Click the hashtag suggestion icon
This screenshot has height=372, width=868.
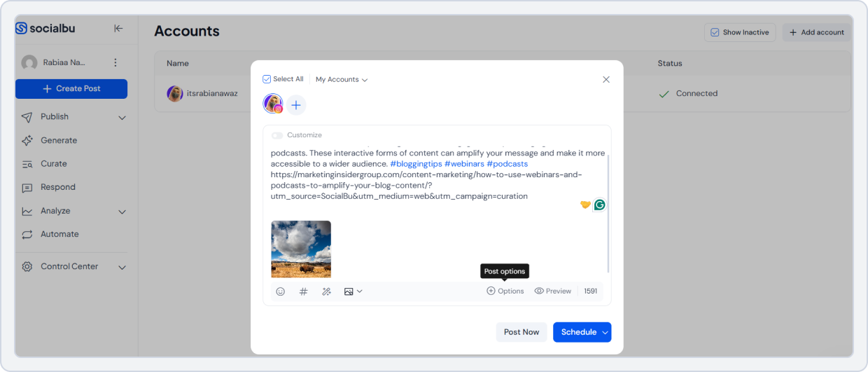point(303,291)
